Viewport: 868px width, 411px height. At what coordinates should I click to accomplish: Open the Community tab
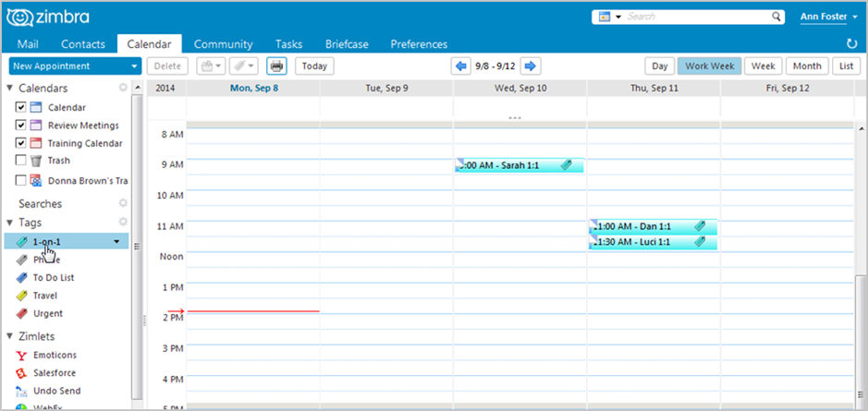tap(223, 44)
